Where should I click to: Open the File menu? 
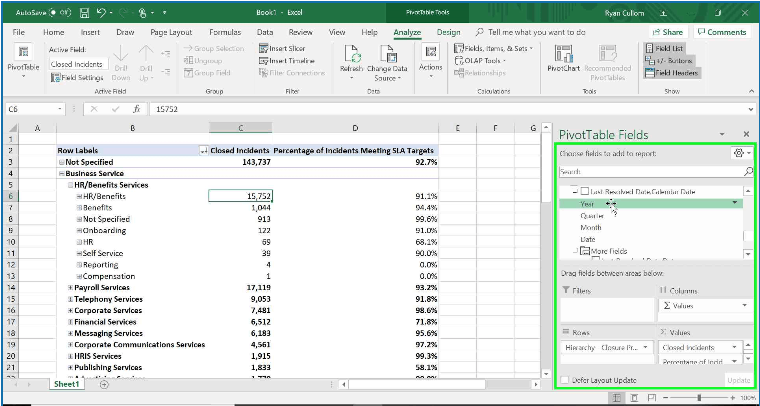pyautogui.click(x=18, y=32)
